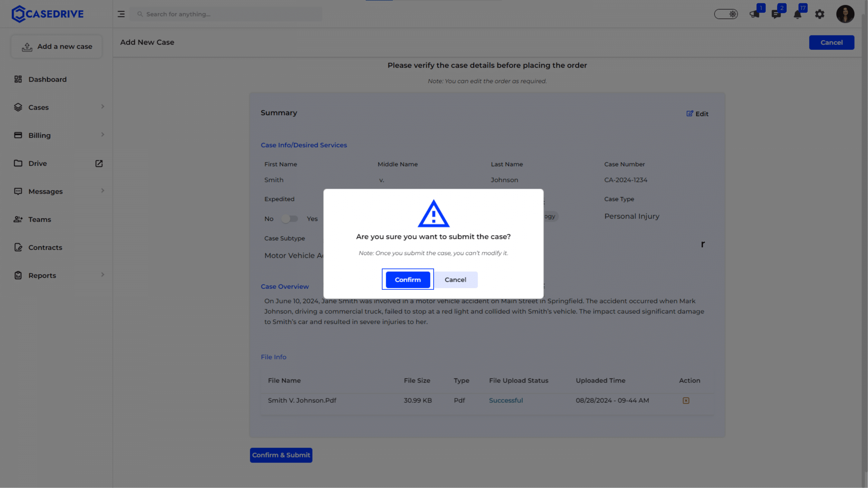Click the Teams people icon
Screen dimensions: 868x488
[18, 219]
